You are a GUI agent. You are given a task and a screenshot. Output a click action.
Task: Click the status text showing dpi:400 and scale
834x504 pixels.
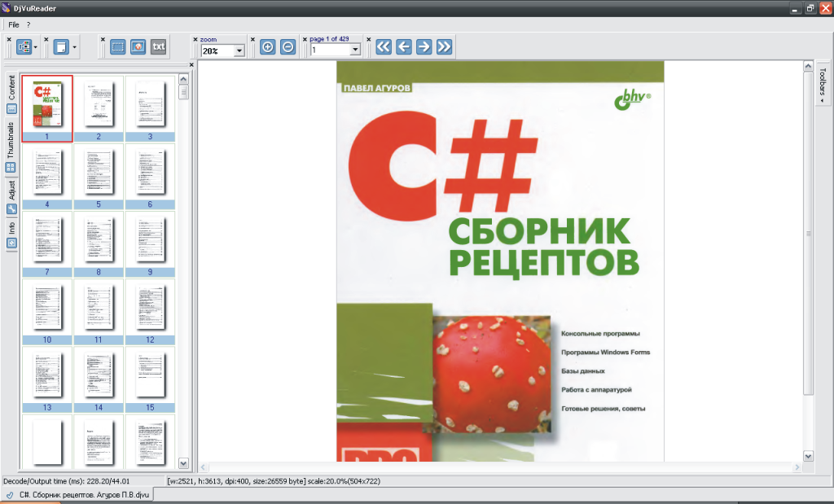coord(274,481)
